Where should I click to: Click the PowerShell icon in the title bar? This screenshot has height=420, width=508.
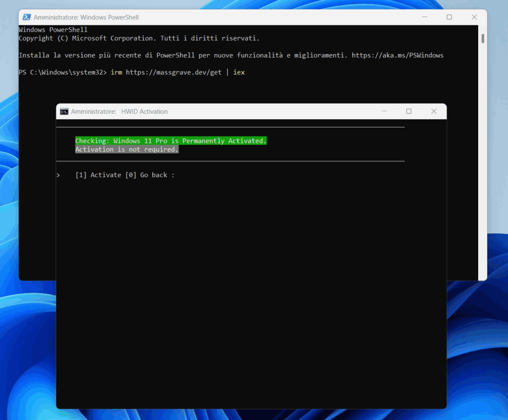pyautogui.click(x=27, y=17)
